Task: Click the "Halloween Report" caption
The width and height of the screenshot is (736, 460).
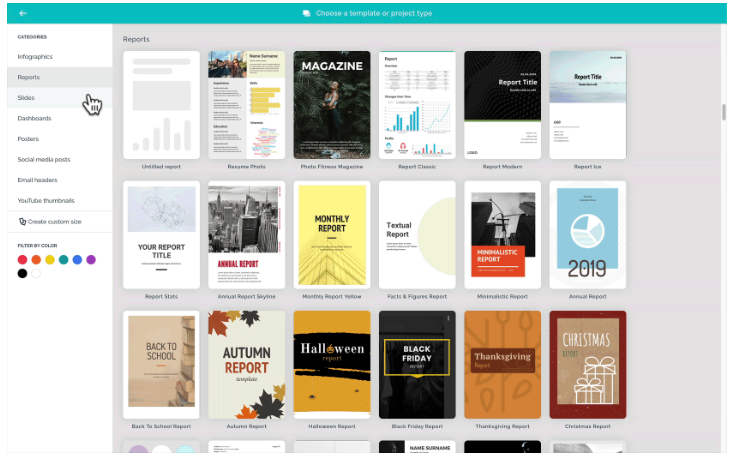Action: click(332, 426)
